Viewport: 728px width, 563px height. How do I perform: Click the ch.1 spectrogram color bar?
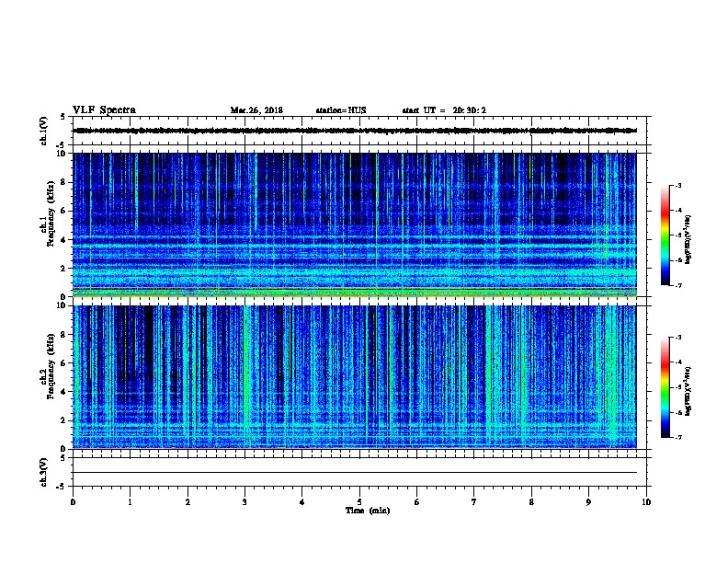click(665, 236)
